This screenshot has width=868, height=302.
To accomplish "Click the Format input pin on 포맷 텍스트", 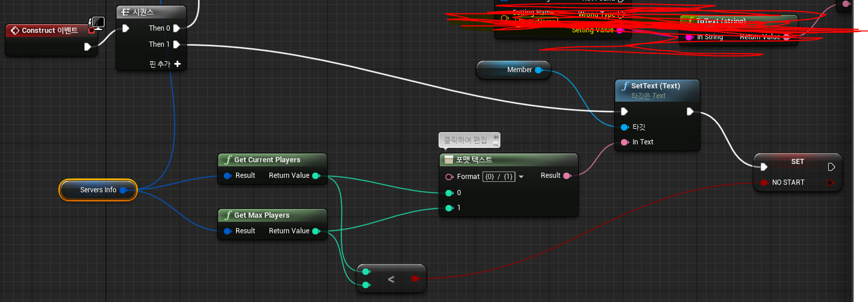I will [x=450, y=177].
